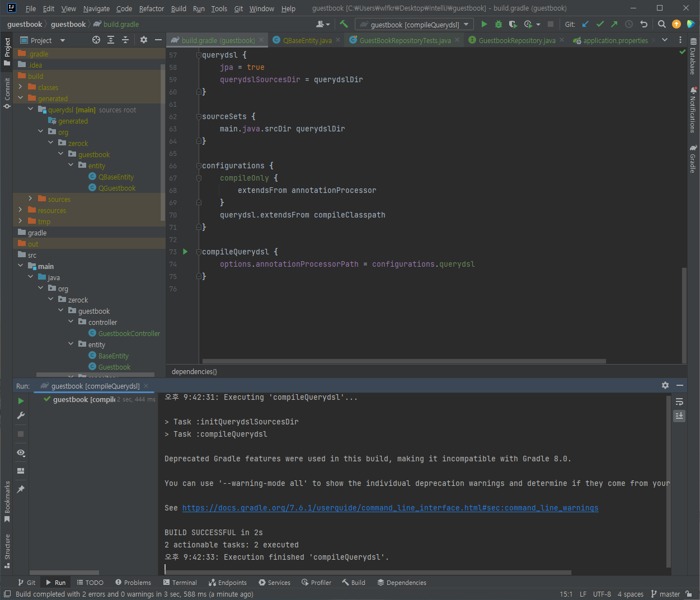The width and height of the screenshot is (700, 600).
Task: Build project with hammer icon
Action: click(x=344, y=24)
